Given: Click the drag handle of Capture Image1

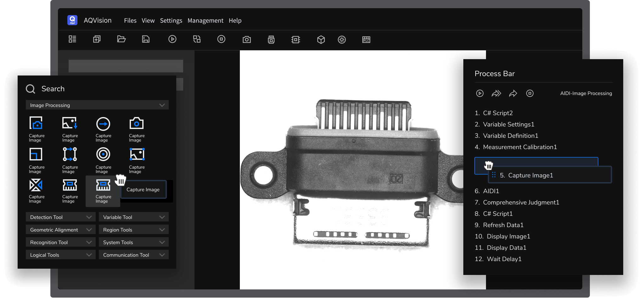Looking at the screenshot, I should 494,175.
